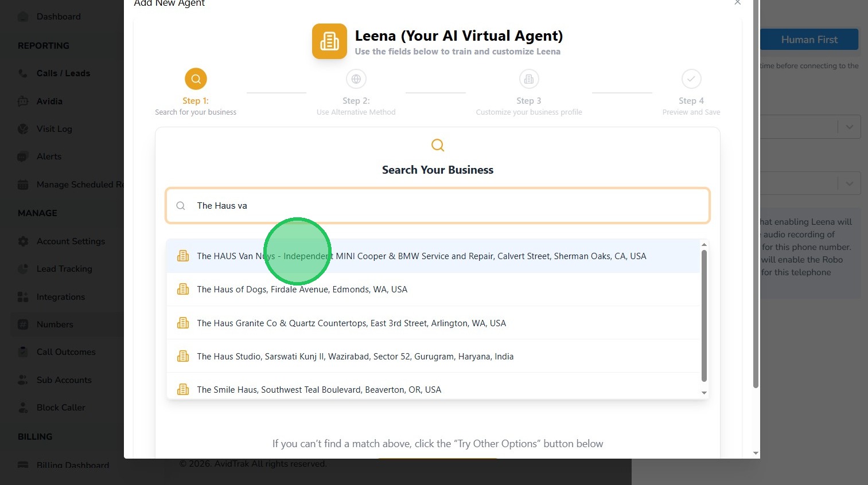868x485 pixels.
Task: Click the building icon beside The Haus of Dogs
Action: (x=183, y=290)
